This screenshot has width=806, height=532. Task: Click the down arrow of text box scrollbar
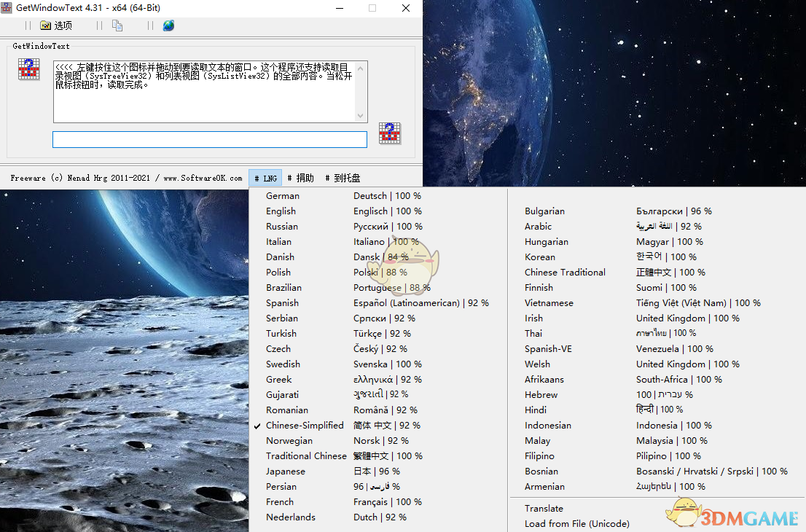(x=360, y=116)
